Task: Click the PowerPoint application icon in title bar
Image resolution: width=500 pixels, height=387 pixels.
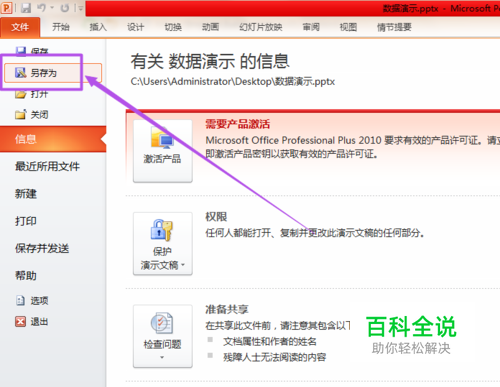Action: click(6, 7)
